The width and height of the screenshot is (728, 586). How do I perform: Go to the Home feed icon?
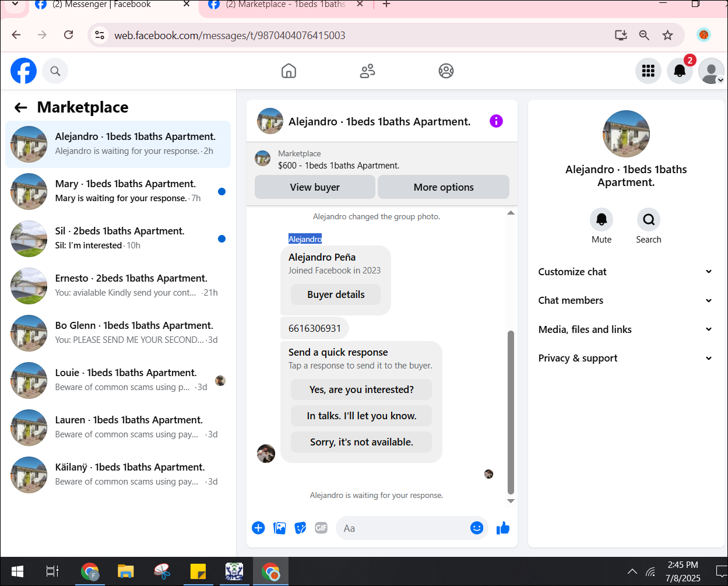click(x=289, y=71)
